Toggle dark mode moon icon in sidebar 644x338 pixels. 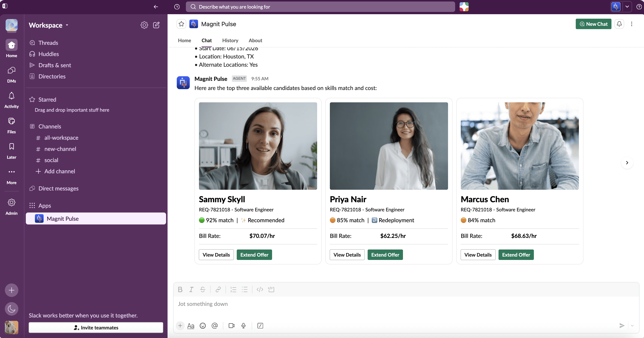[x=12, y=309]
